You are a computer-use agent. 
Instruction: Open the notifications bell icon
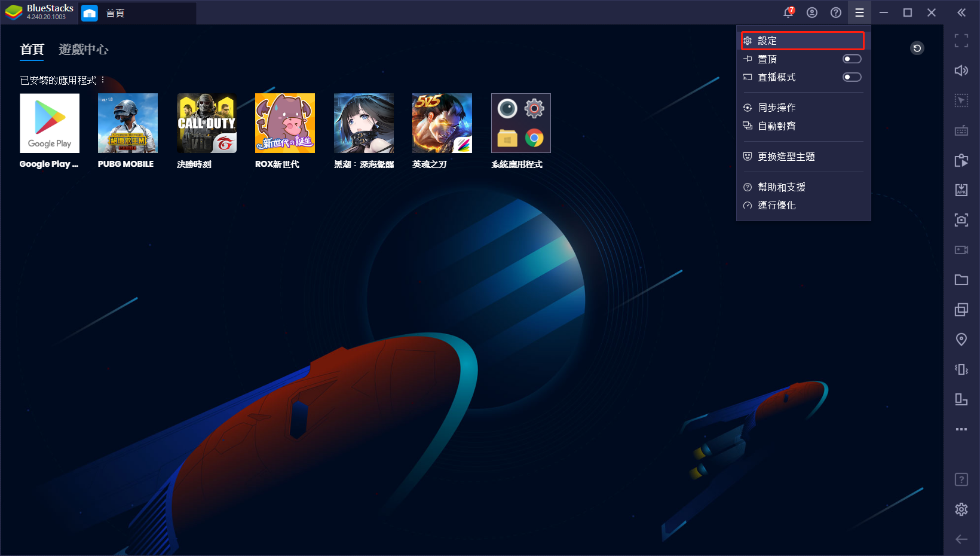coord(789,13)
